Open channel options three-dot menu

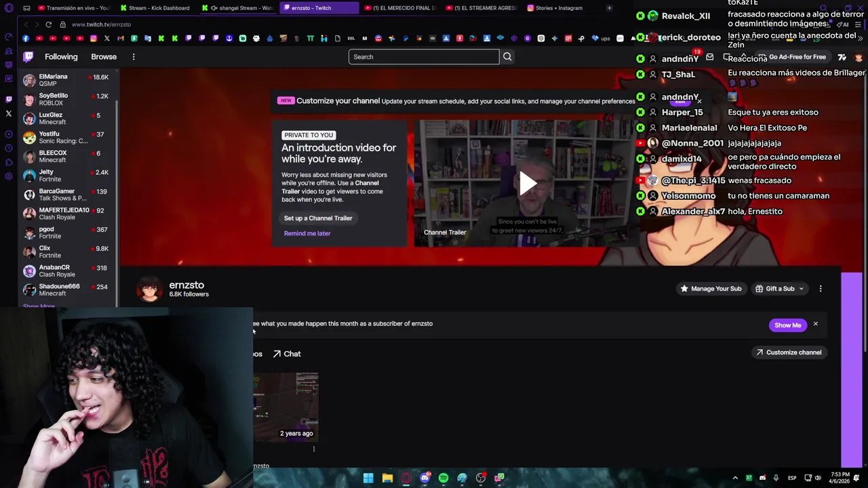coord(821,289)
